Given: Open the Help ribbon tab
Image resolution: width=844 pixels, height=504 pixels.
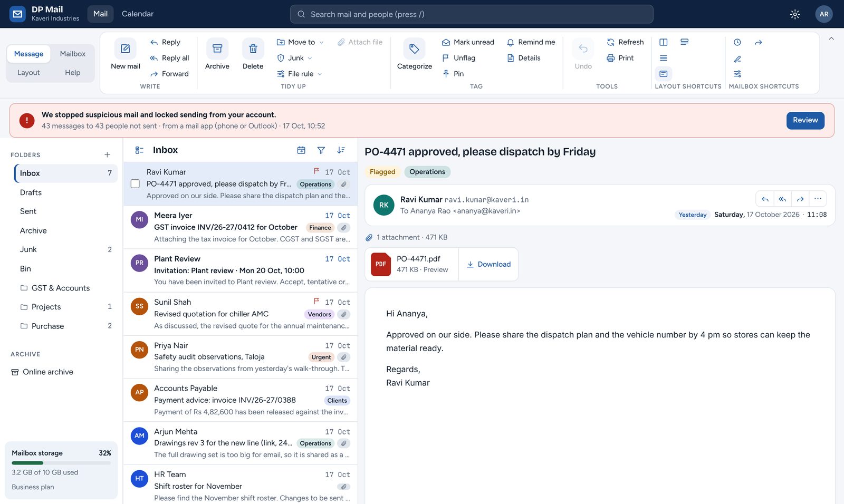Looking at the screenshot, I should pos(73,73).
